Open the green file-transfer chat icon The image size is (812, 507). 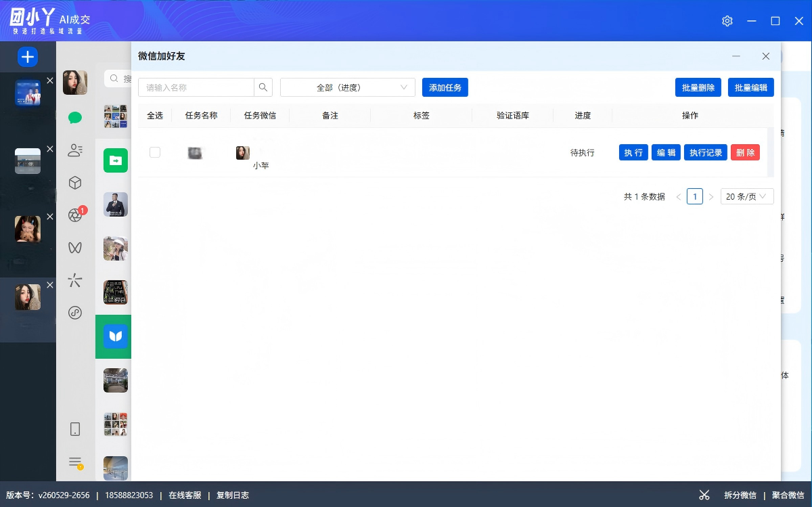click(116, 160)
